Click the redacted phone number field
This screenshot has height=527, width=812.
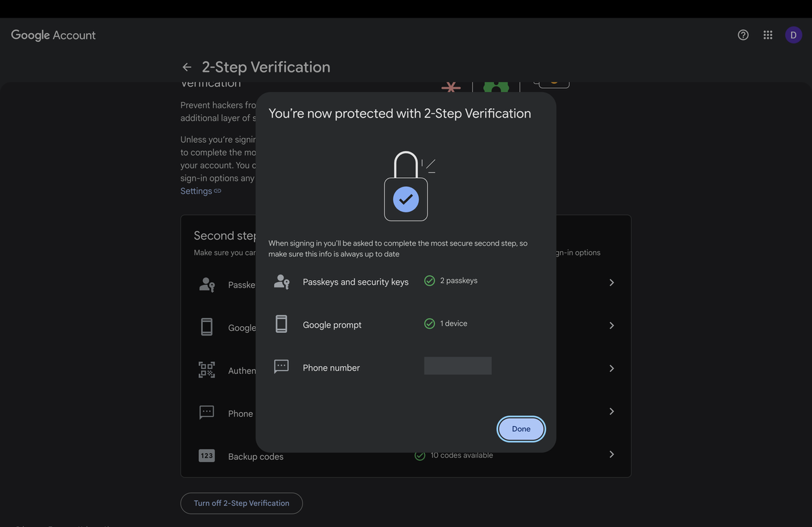(458, 366)
